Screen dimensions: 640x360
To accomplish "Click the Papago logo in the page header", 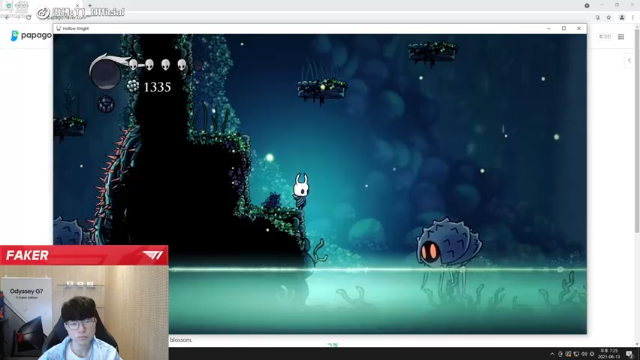I will [31, 36].
